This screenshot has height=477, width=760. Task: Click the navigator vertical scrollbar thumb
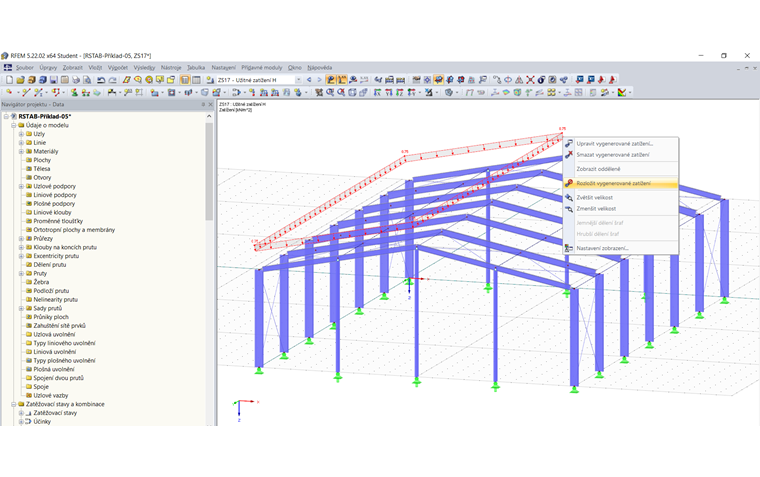209,171
